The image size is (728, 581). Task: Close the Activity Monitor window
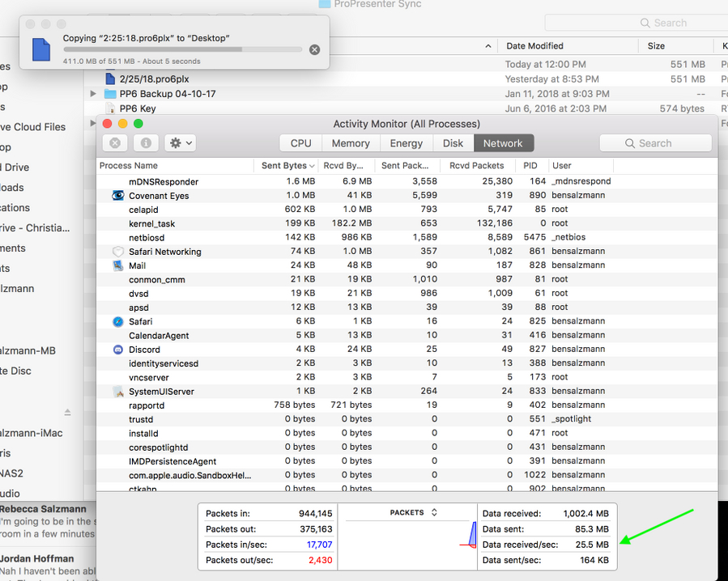[107, 124]
